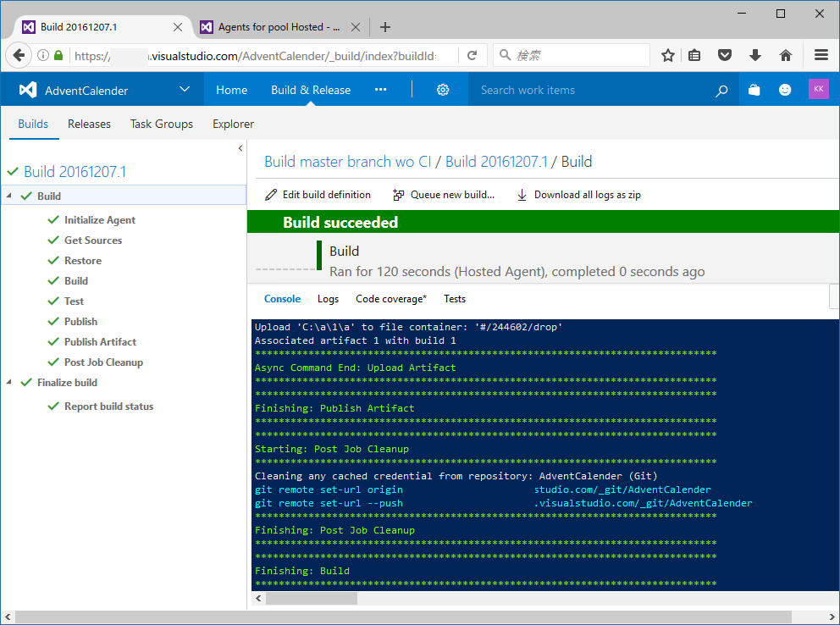Collapse the Finalize build tree node
Image resolution: width=840 pixels, height=625 pixels.
[x=8, y=383]
